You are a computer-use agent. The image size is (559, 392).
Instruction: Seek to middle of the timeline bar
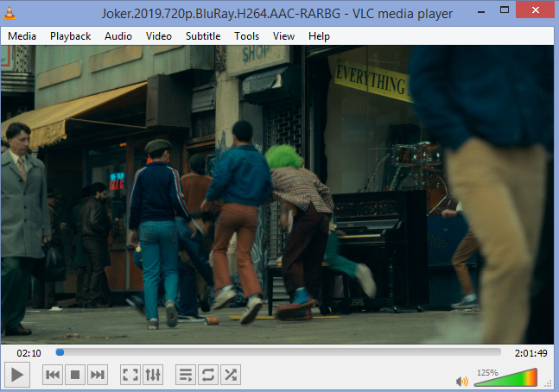(278, 352)
